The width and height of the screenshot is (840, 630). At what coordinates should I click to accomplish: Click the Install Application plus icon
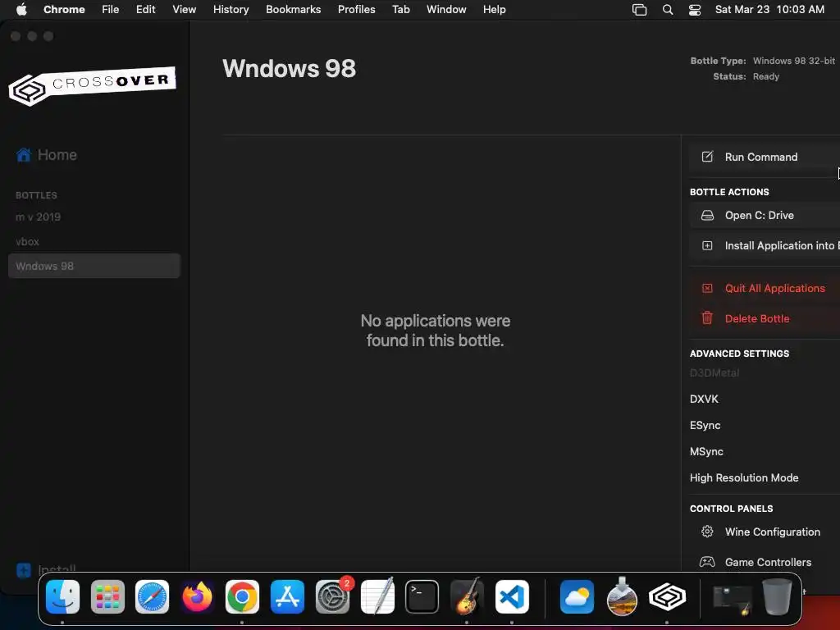click(x=707, y=245)
